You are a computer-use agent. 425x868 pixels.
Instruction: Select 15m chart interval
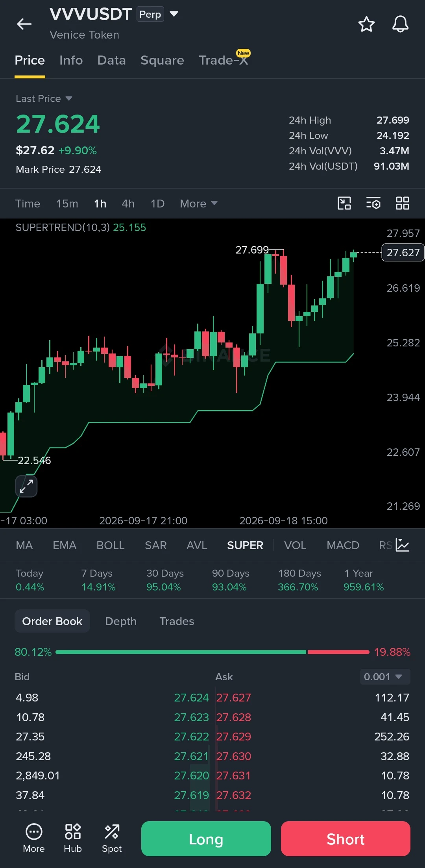[67, 204]
